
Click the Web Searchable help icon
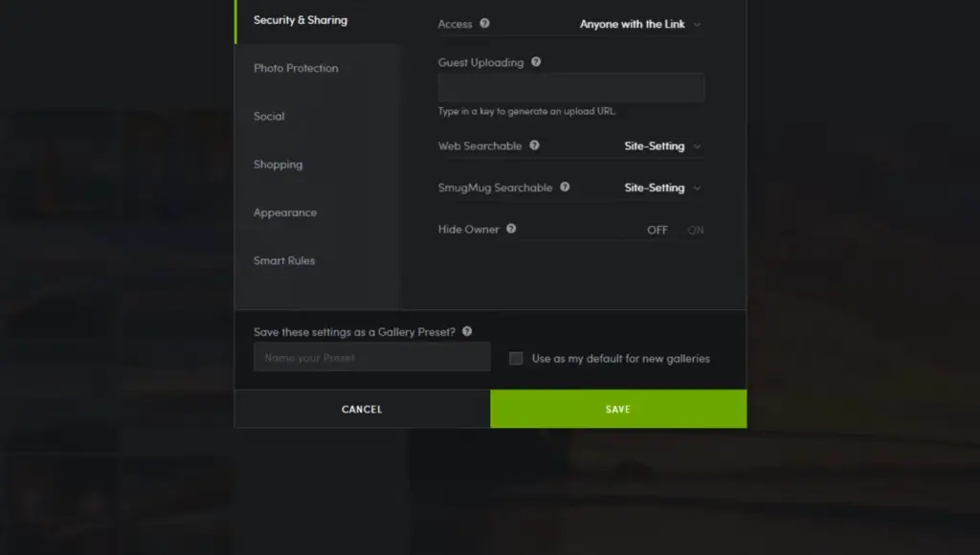pyautogui.click(x=534, y=145)
